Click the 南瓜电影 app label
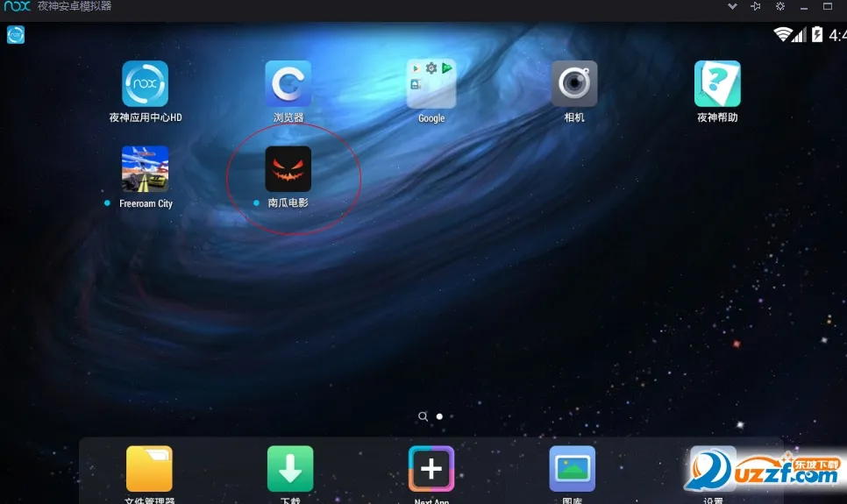Screen dimensions: 847x504 point(288,202)
